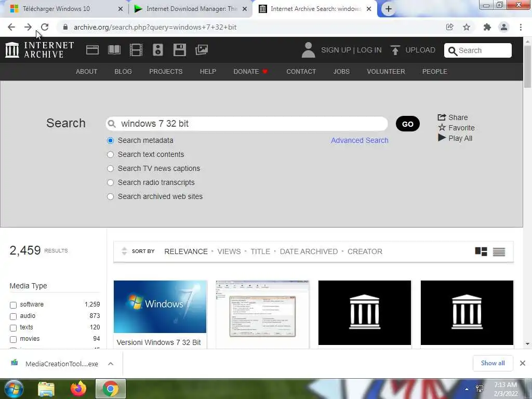The width and height of the screenshot is (532, 399).
Task: Open File Explorer from taskbar
Action: 46,389
